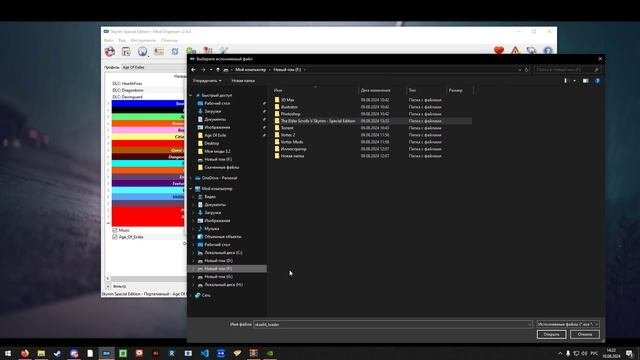Collapse the Быстрый доступ tree node

tap(191, 96)
